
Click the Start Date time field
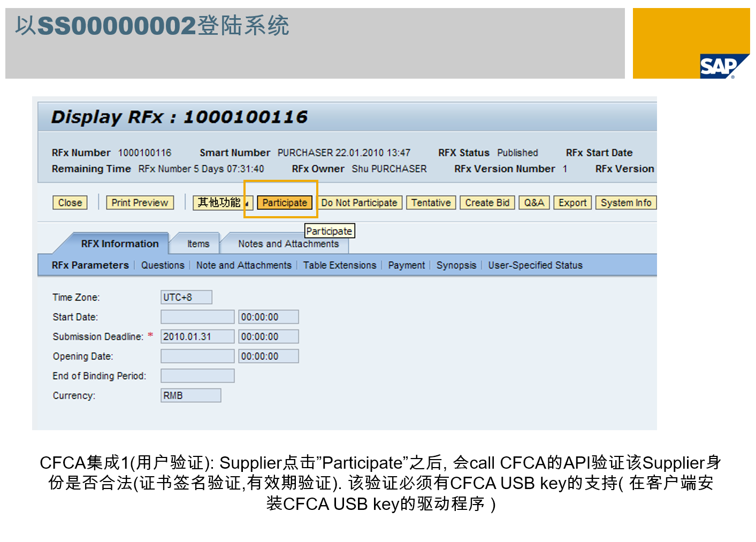(269, 317)
